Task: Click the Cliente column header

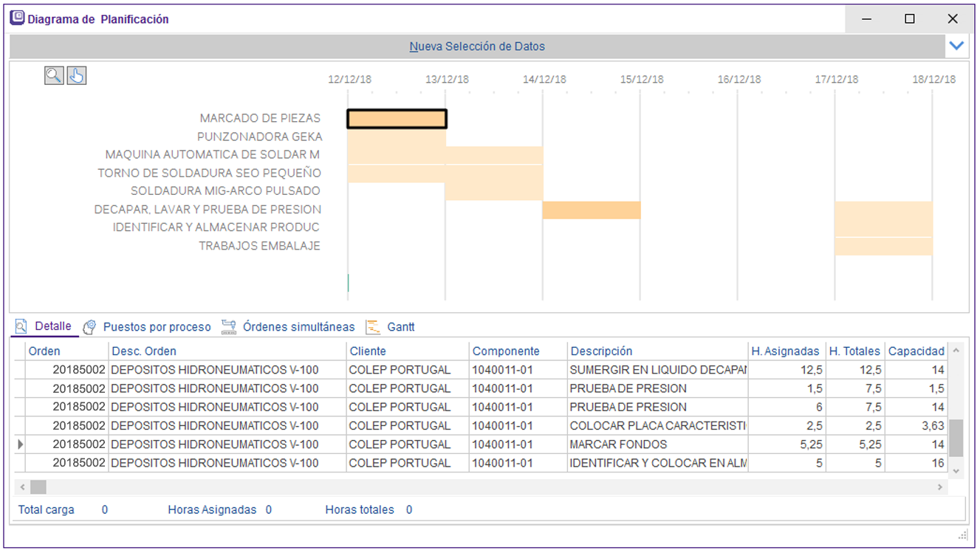Action: tap(368, 351)
